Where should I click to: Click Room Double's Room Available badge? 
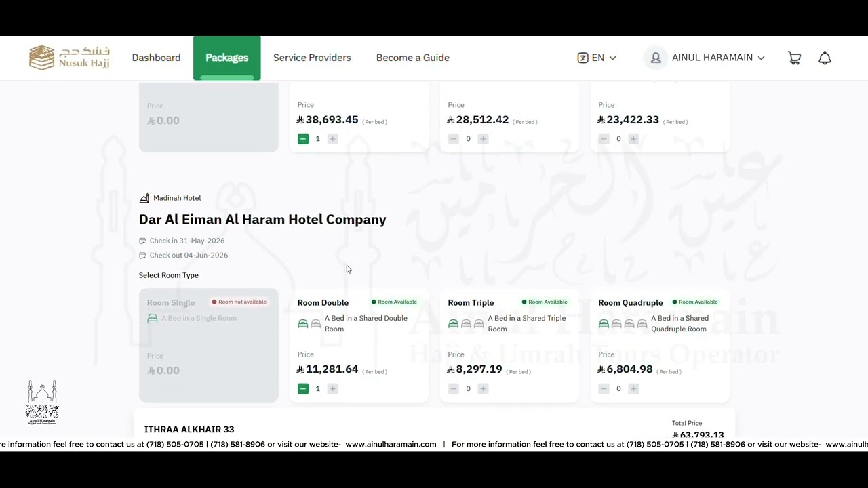(394, 302)
